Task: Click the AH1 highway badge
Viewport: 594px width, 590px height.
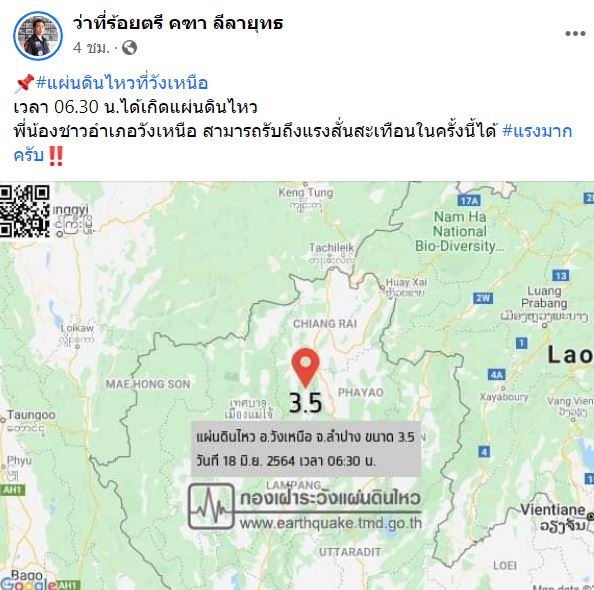Action: pos(12,490)
